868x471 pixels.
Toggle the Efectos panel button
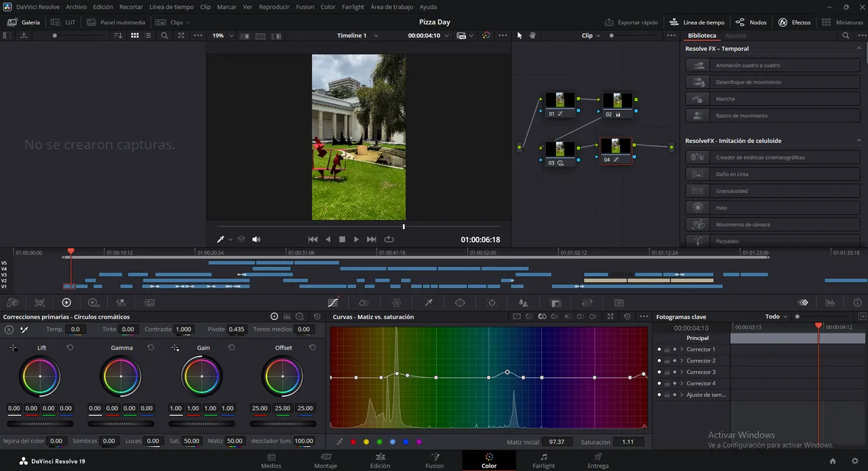coord(794,22)
